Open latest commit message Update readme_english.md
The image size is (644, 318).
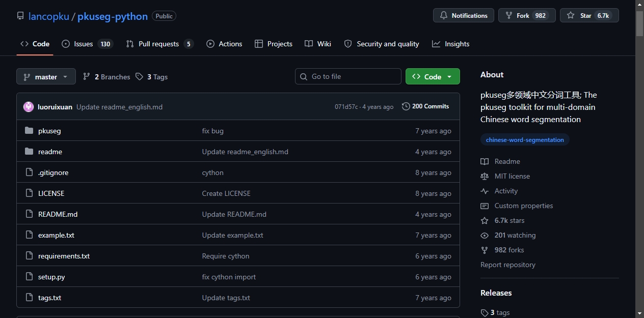(x=119, y=107)
